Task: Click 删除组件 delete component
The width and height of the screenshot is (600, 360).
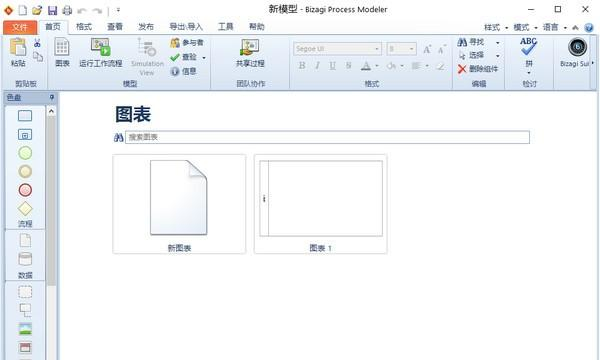Action: [x=478, y=69]
